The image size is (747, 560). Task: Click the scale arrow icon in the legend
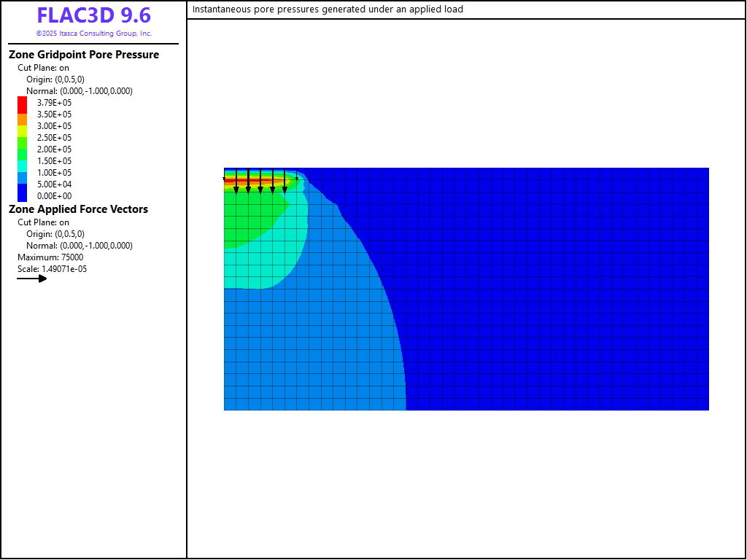[x=32, y=279]
